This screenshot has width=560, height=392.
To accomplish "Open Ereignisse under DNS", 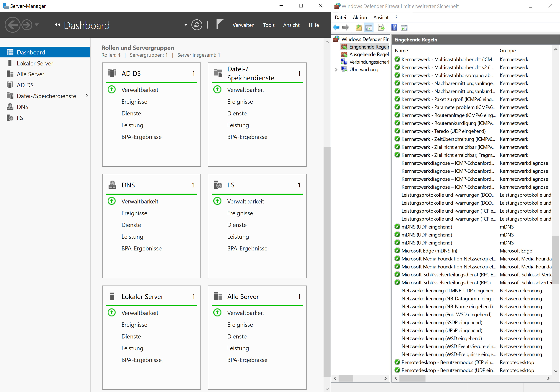I will (134, 213).
